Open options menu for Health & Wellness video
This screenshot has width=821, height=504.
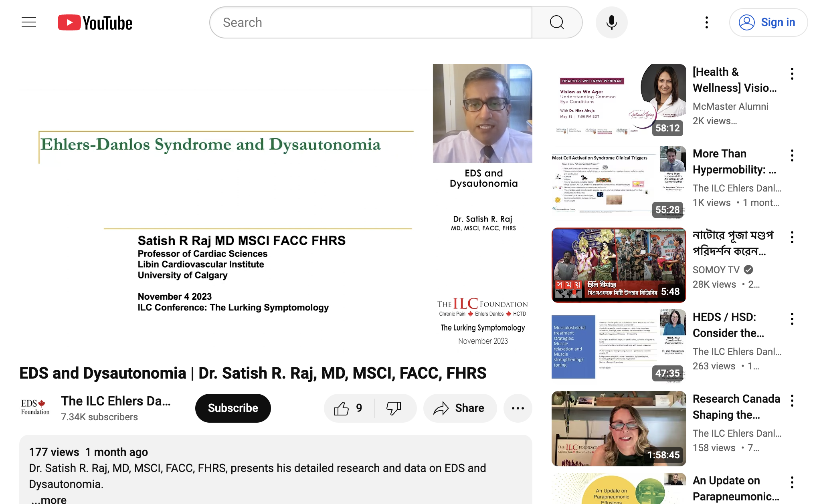pos(792,74)
